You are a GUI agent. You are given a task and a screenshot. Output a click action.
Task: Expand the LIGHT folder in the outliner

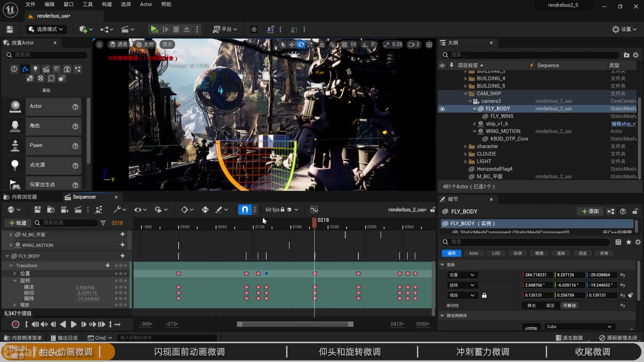tap(466, 162)
